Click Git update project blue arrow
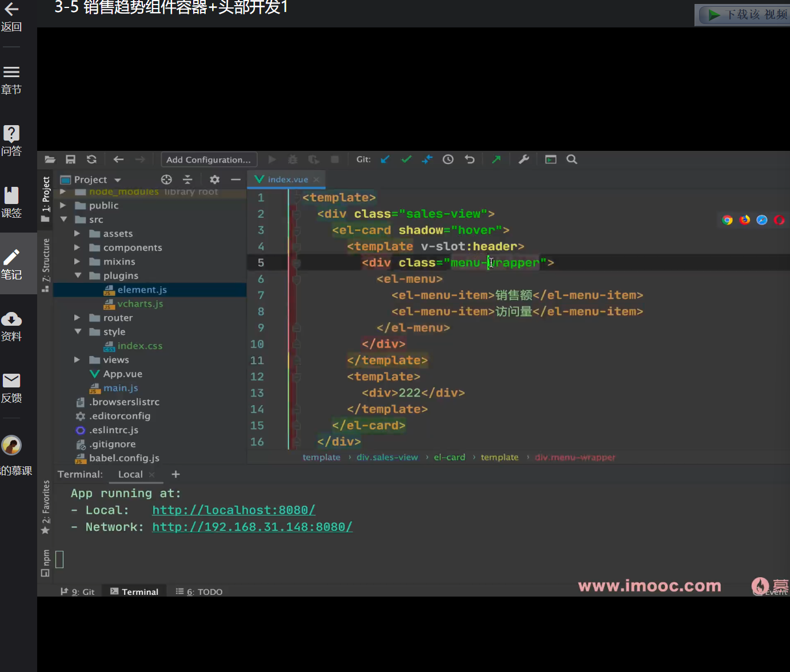This screenshot has width=790, height=672. [385, 159]
